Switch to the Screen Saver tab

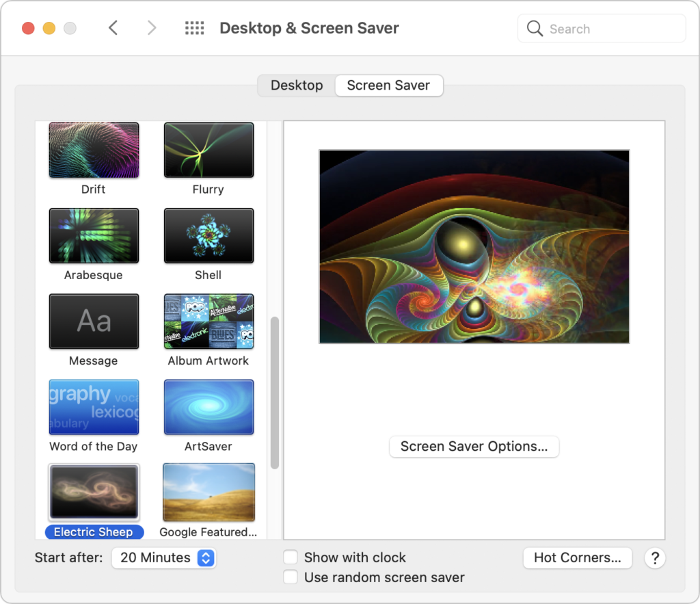pos(388,86)
